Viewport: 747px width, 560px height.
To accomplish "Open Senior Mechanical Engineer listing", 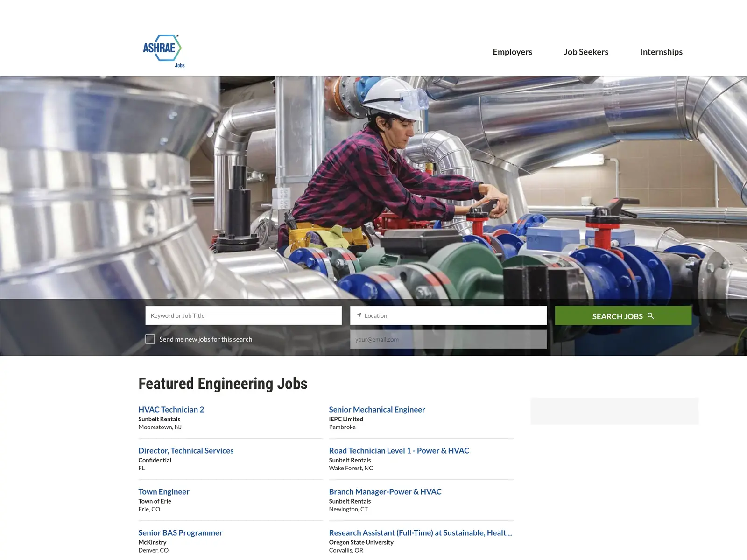I will pos(377,409).
